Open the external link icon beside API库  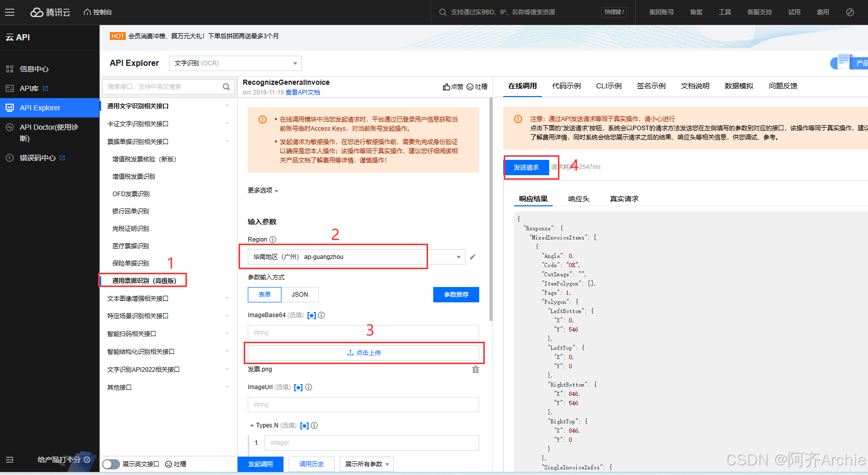click(x=46, y=88)
